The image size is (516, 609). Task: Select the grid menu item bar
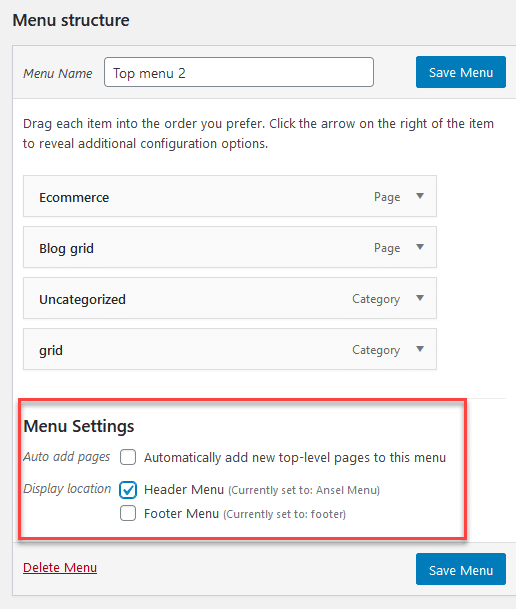click(x=230, y=349)
